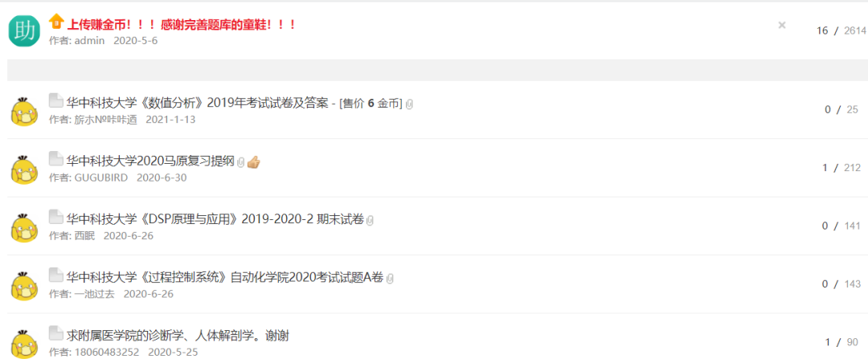868x363 pixels.
Task: Open 华中科技大学2020马原复习提纲 thread
Action: point(150,161)
